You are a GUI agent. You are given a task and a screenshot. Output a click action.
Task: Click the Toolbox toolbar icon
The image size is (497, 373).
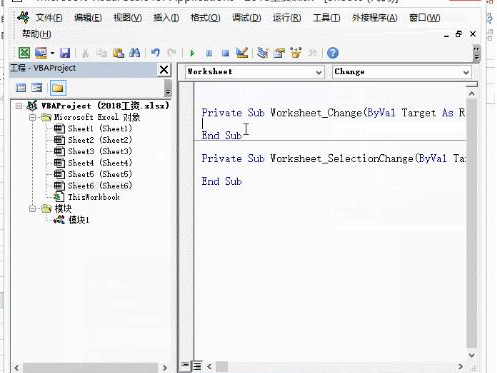312,53
